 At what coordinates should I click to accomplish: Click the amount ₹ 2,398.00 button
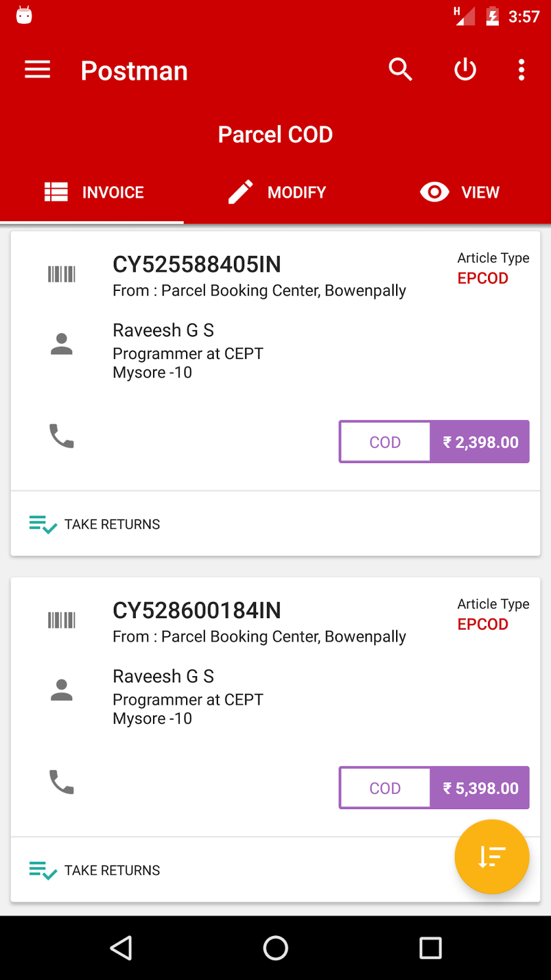click(479, 442)
